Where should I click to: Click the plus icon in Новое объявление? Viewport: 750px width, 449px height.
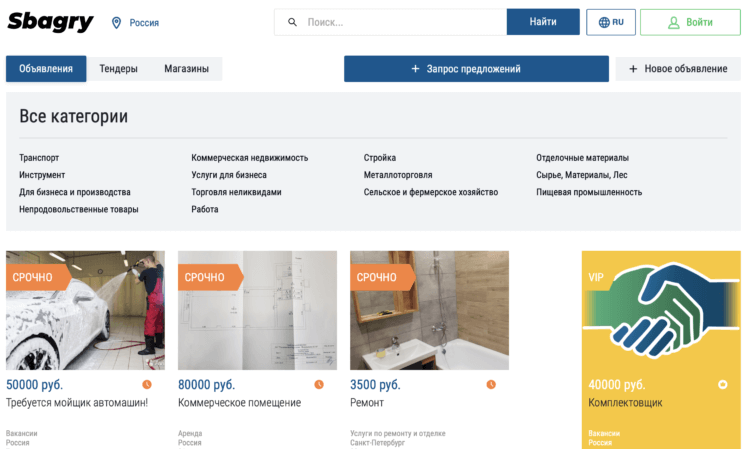pos(633,69)
